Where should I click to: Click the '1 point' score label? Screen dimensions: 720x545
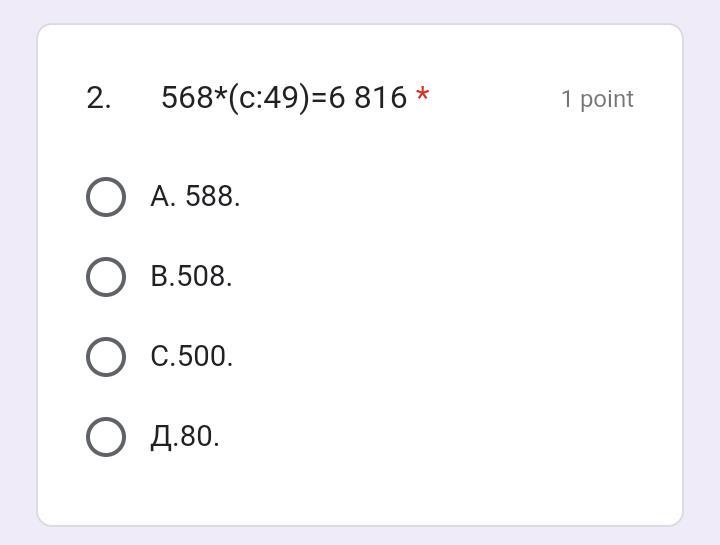click(x=597, y=100)
